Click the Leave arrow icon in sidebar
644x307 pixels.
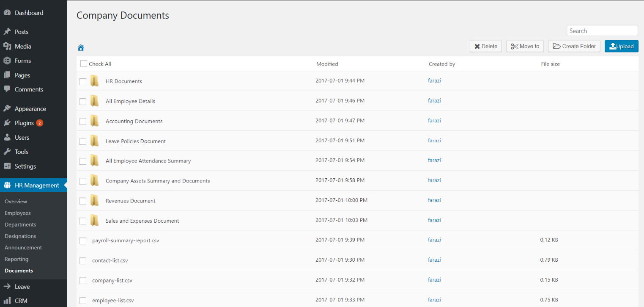pyautogui.click(x=7, y=287)
